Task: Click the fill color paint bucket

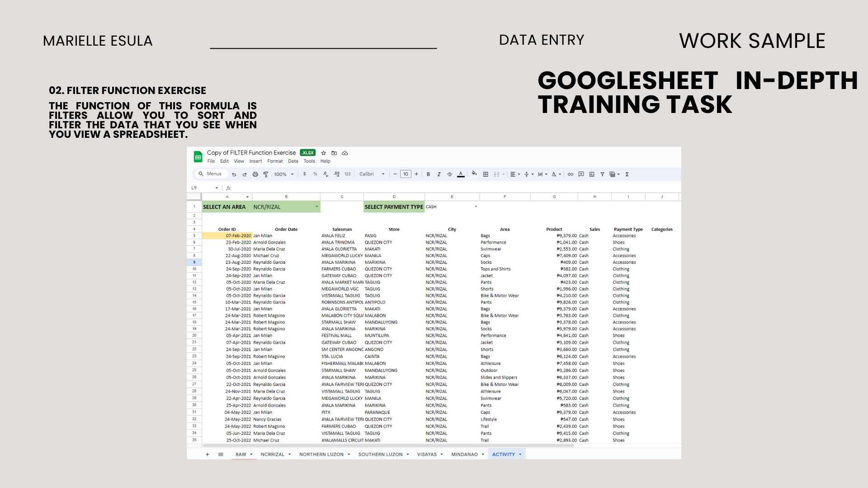Action: tap(474, 174)
